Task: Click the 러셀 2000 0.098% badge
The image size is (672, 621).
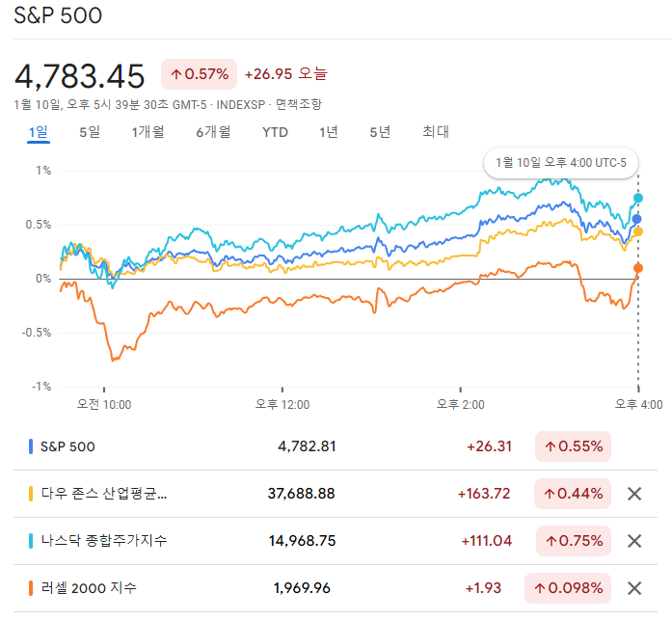Action: coord(568,588)
